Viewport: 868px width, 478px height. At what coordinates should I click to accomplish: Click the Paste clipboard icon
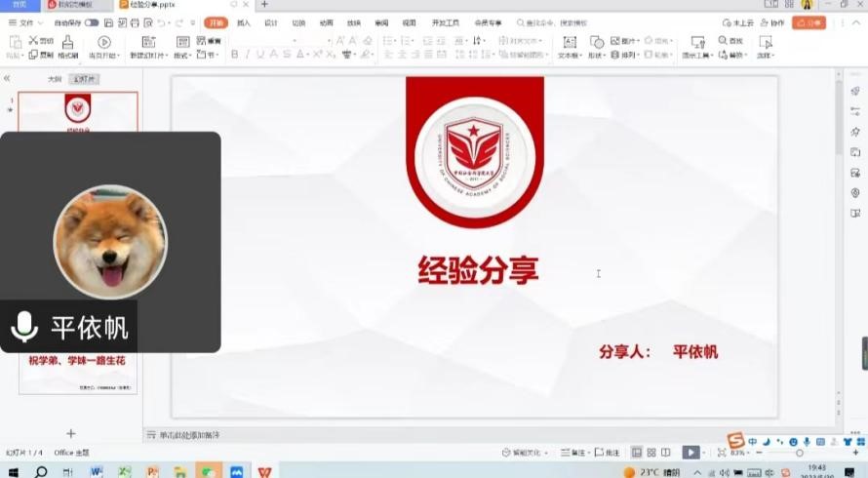pos(15,42)
